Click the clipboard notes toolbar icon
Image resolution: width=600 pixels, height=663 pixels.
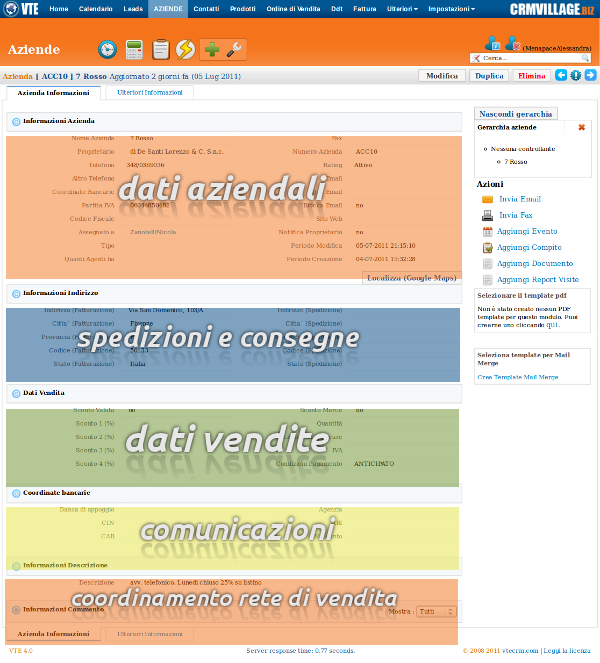[x=161, y=49]
